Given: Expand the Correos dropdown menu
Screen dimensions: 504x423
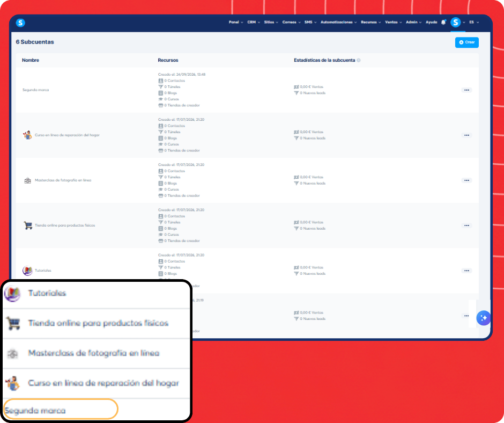Looking at the screenshot, I should [x=291, y=22].
